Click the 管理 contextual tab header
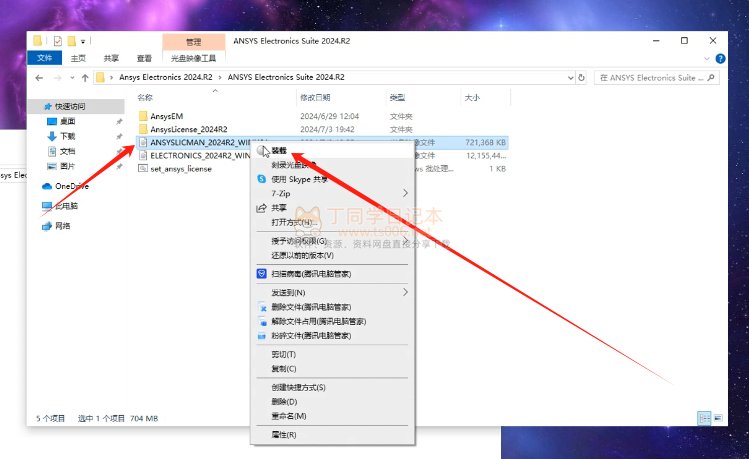The width and height of the screenshot is (749, 459). (193, 42)
